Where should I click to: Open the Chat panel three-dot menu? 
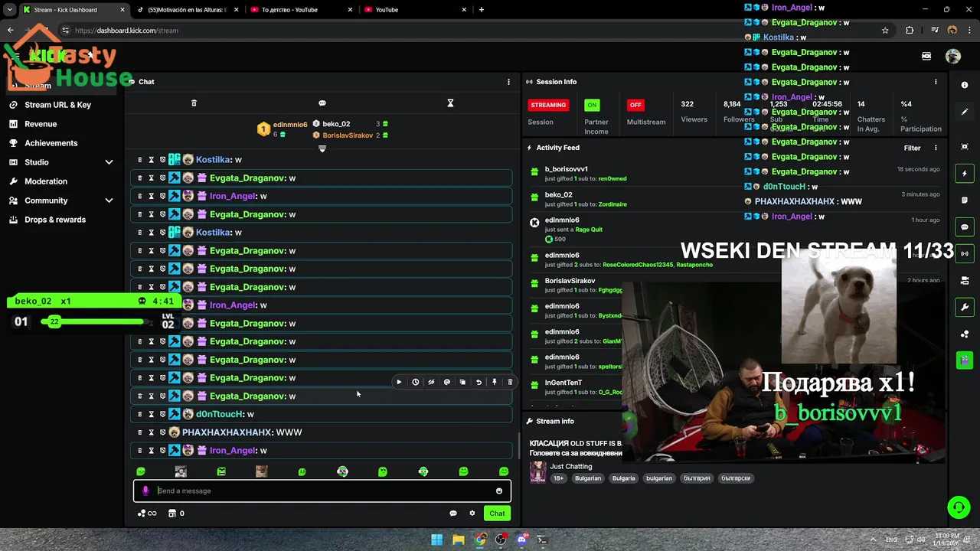508,82
